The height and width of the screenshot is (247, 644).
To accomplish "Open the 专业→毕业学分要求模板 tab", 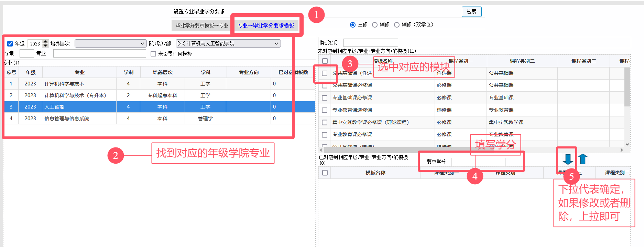I will tap(266, 25).
